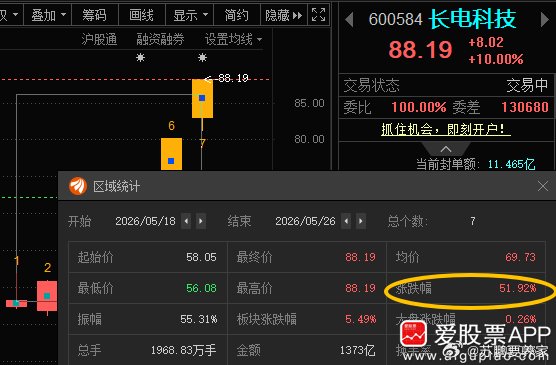Select the 画线 drawing tool
The image size is (556, 365).
(x=141, y=15)
